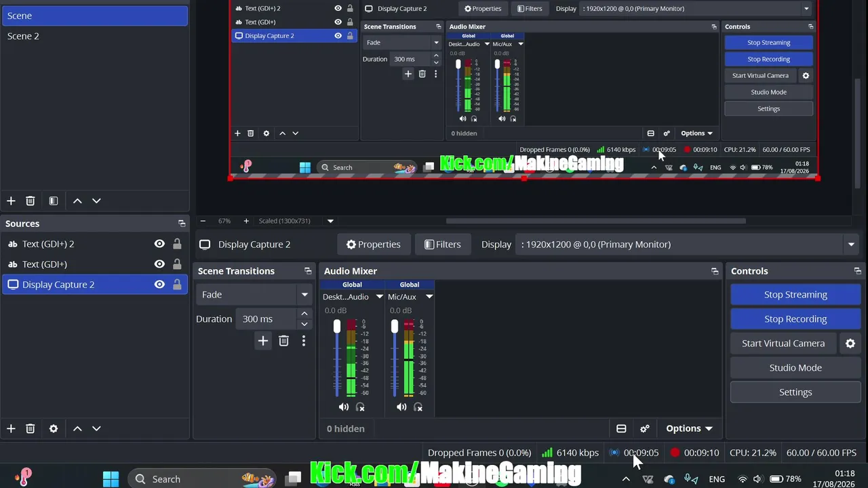Add a configurable scene transition
Screen dimensions: 868x488
click(x=263, y=341)
